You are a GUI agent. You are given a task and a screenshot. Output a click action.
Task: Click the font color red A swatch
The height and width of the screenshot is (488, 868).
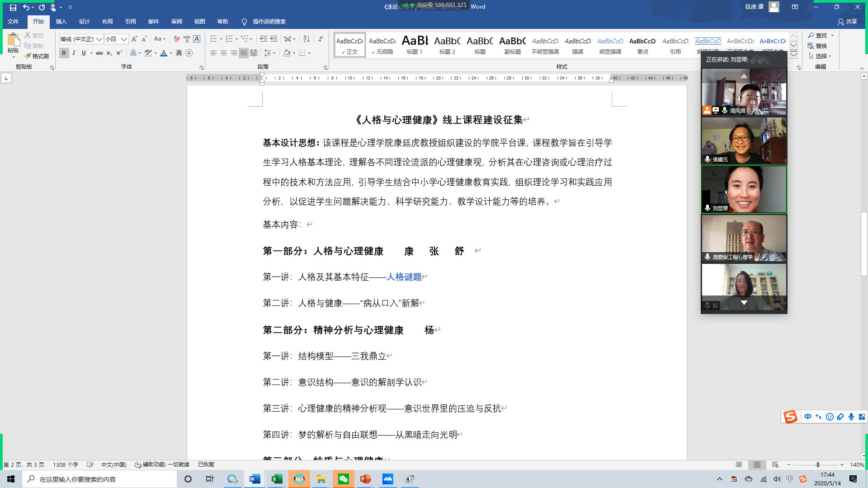(x=164, y=53)
